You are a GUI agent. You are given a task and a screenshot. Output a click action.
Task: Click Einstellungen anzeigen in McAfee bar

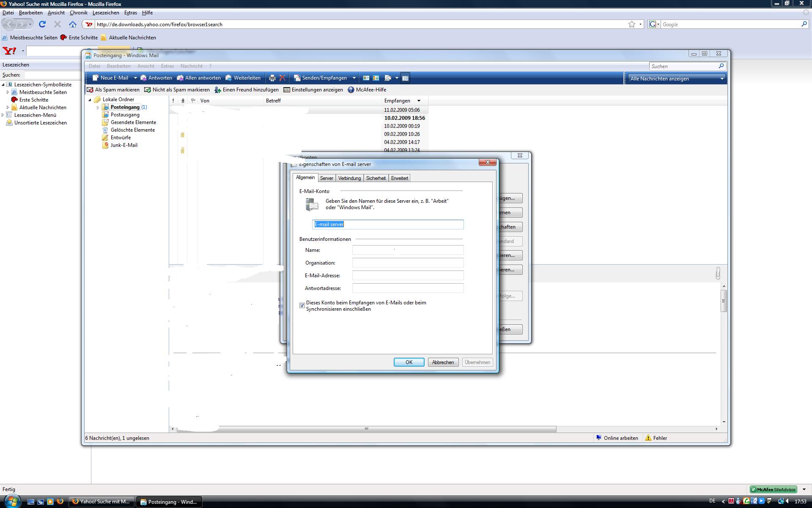[x=313, y=90]
